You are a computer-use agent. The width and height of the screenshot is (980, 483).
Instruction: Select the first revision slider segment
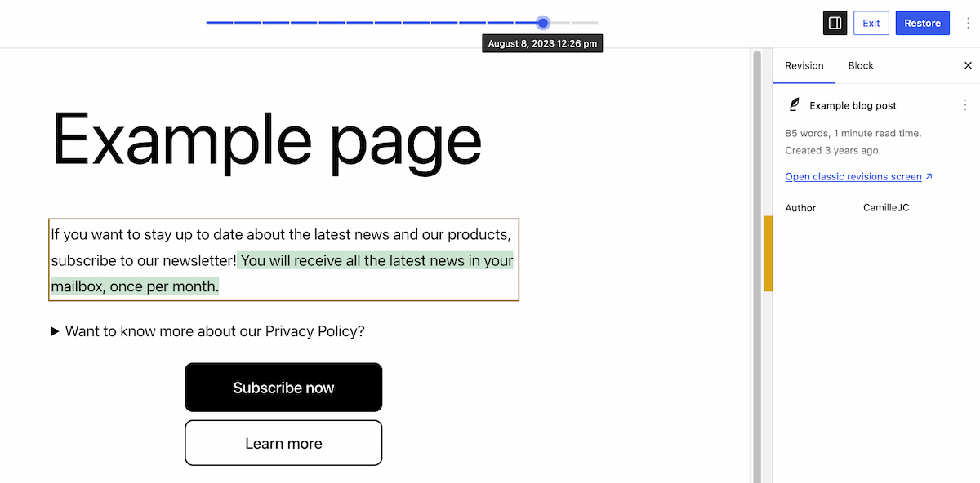pos(220,23)
